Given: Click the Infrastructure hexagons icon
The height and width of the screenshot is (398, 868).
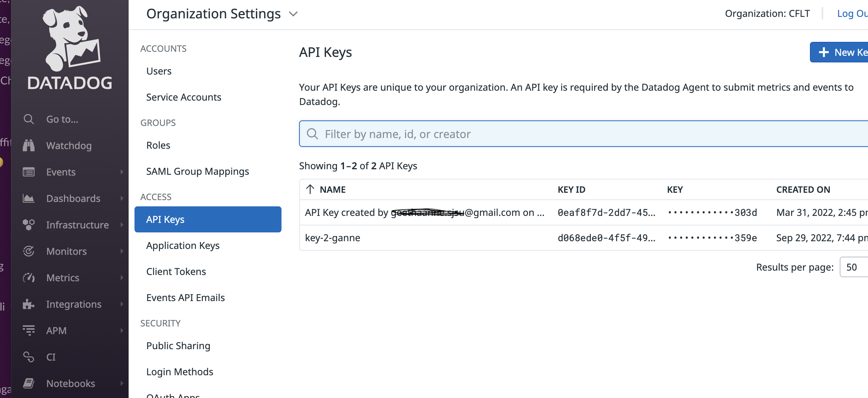Looking at the screenshot, I should point(29,225).
